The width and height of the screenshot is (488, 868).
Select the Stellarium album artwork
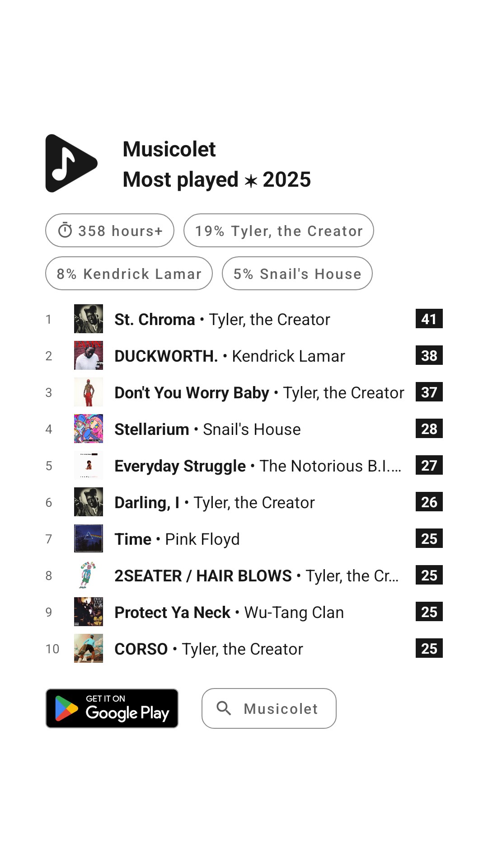pyautogui.click(x=89, y=429)
